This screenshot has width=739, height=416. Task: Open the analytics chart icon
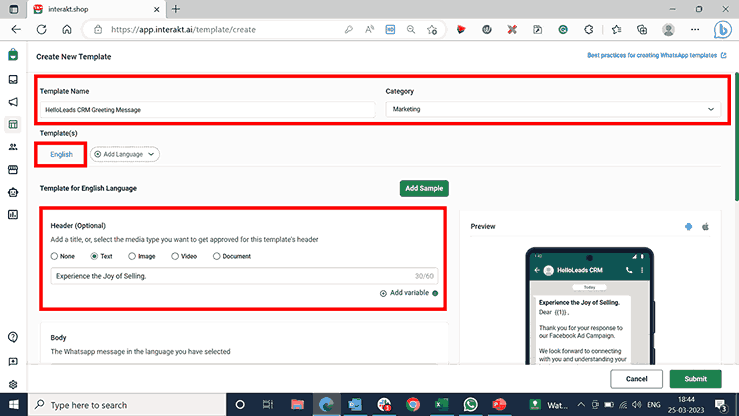13,215
